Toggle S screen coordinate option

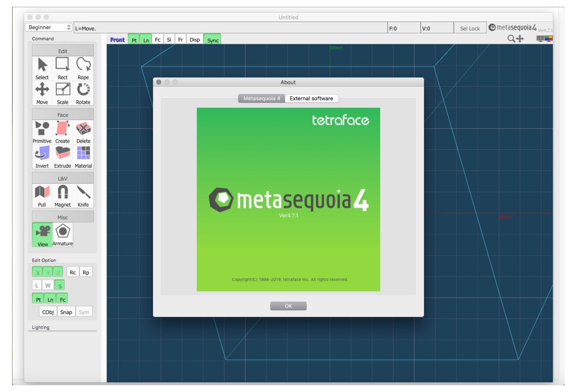click(59, 285)
